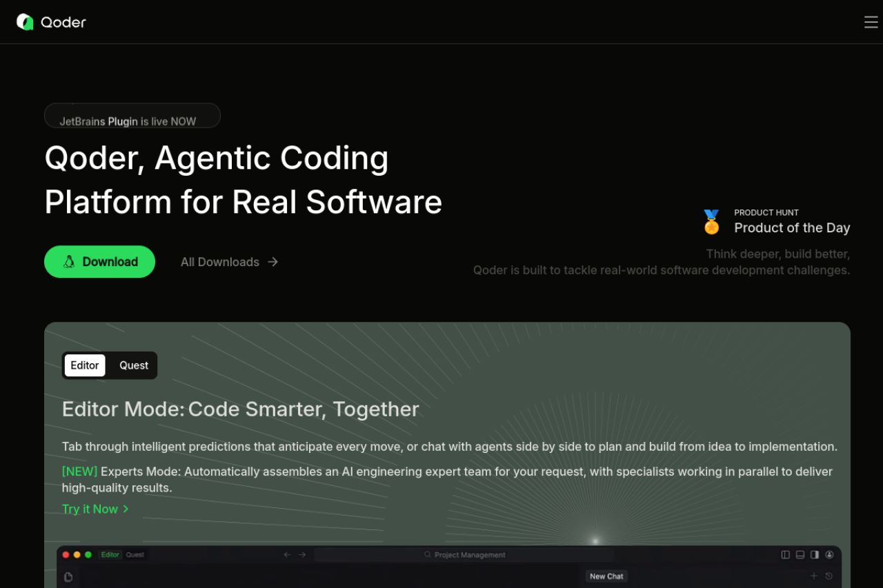Click the main Qoder Agentic Coding headline

(x=243, y=180)
